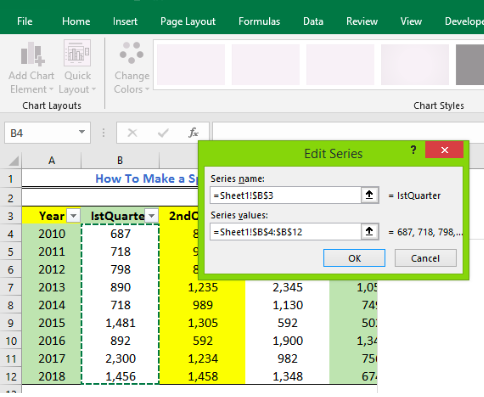Open the Quick Layout gallery

[77, 68]
